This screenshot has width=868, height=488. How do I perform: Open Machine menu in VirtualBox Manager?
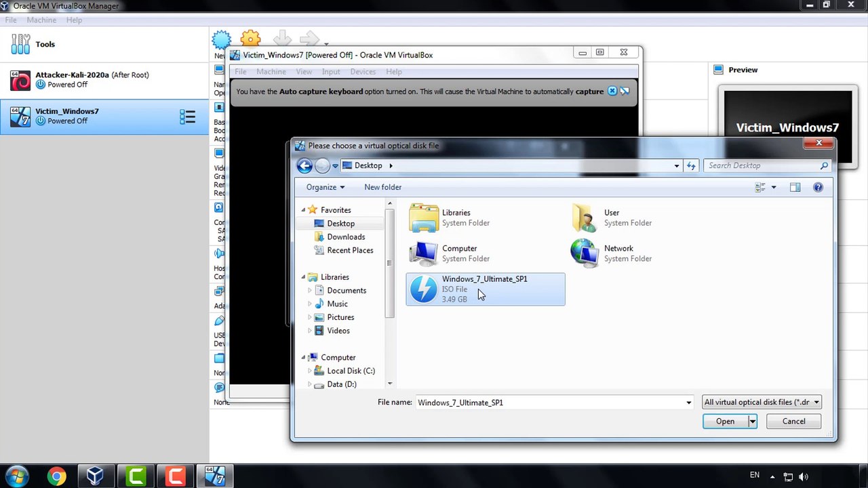pos(41,20)
